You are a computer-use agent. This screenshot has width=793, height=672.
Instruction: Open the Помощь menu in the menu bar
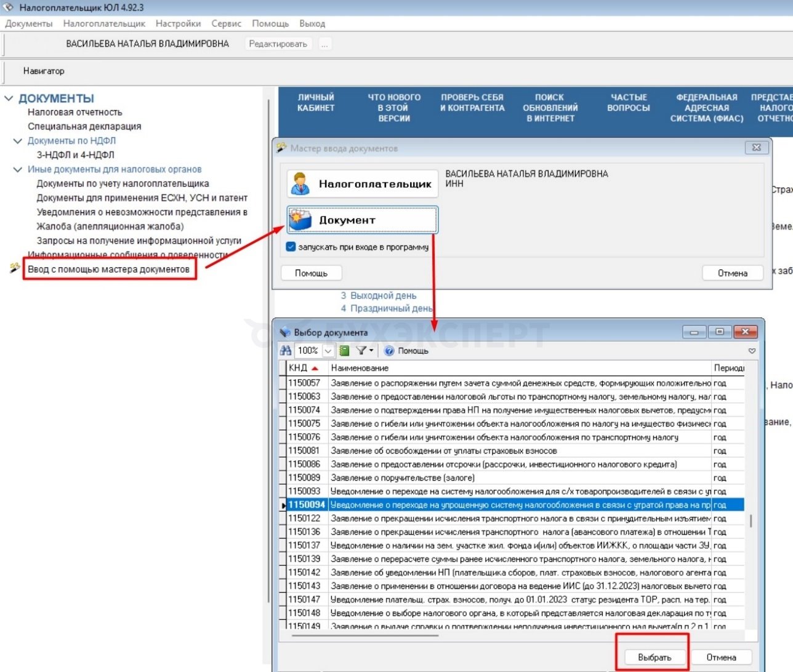[x=270, y=23]
